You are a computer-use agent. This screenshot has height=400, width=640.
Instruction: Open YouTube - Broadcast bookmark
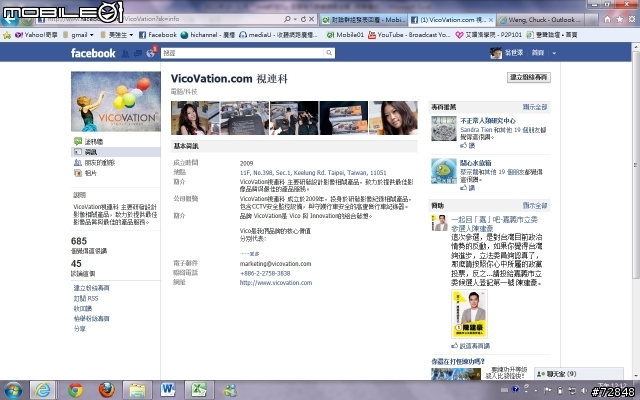(409, 35)
